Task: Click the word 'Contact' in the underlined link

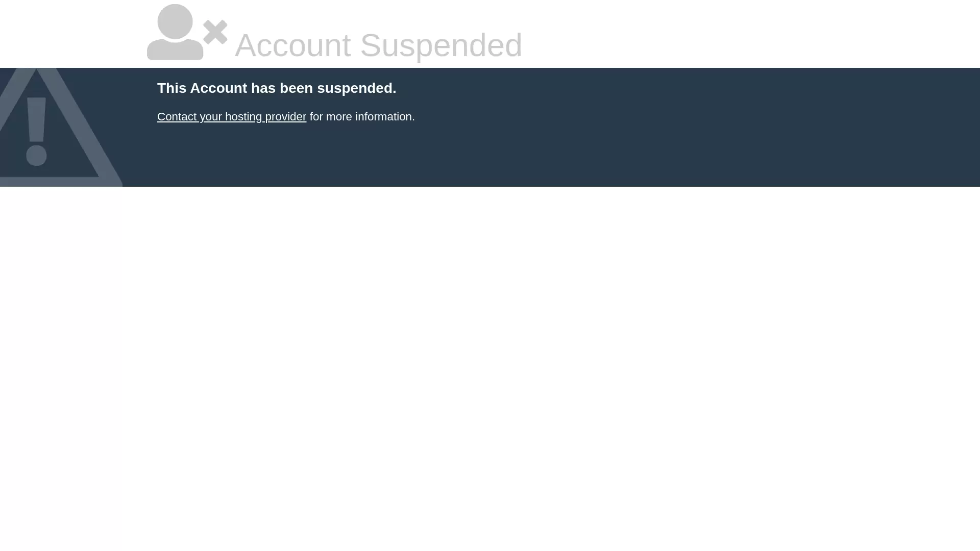Action: click(x=177, y=117)
